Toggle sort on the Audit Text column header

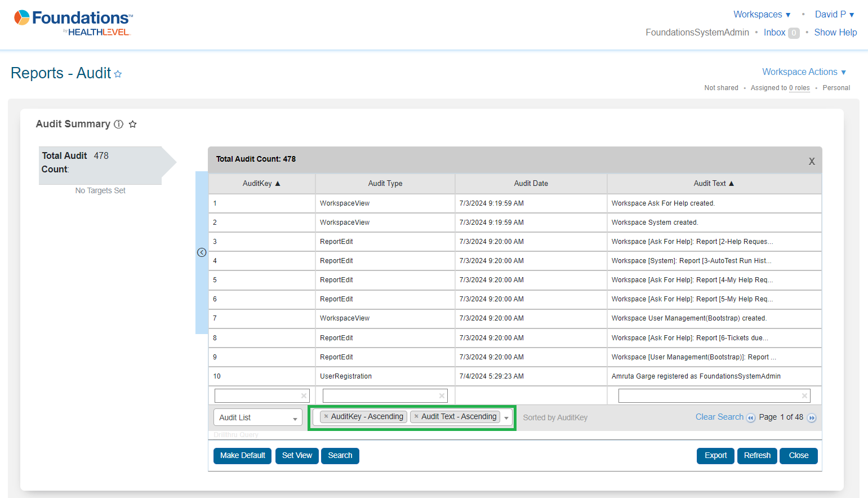coord(714,184)
